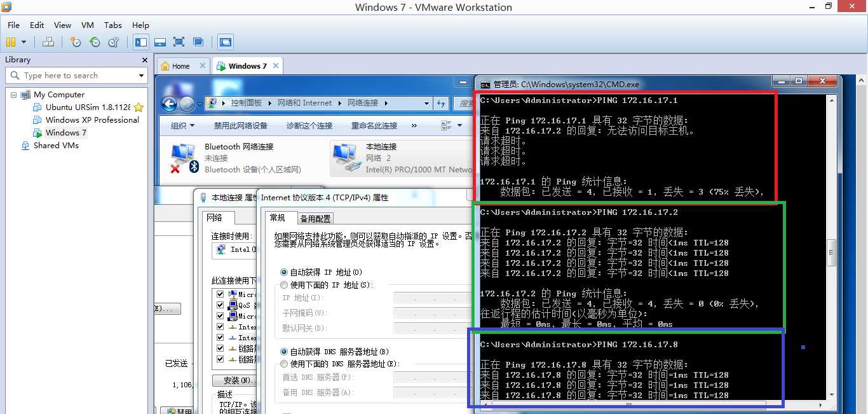Click 网络和 Internet breadcrumb
Viewport: 868px width, 414px height.
[304, 103]
